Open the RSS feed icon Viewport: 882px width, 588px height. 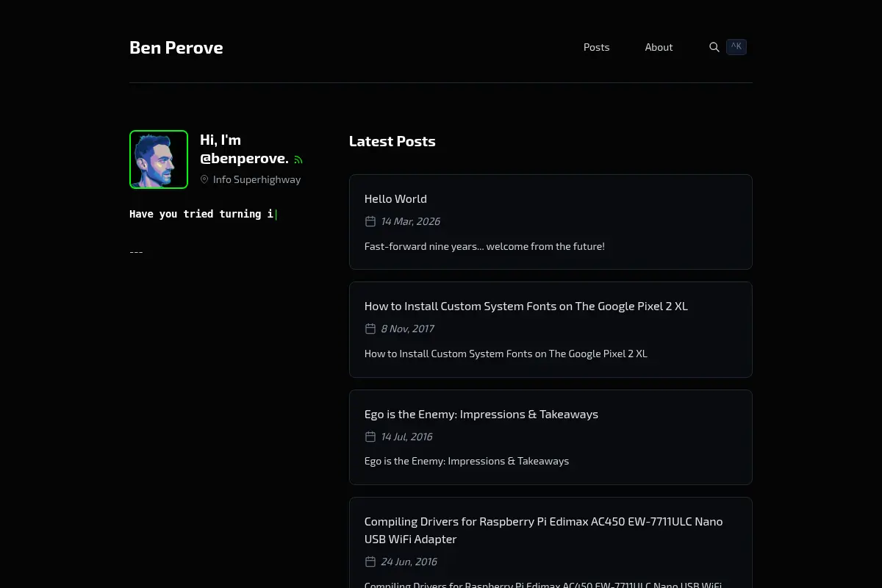coord(298,159)
